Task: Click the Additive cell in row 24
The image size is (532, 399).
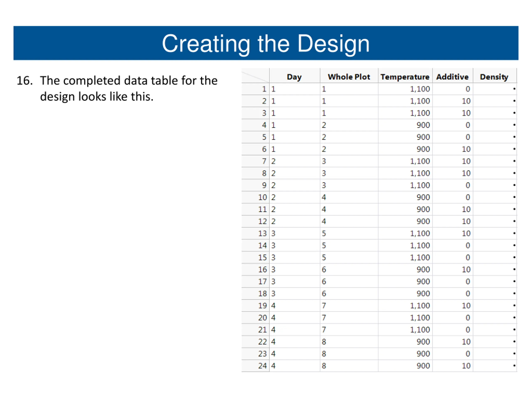Action: (x=452, y=366)
